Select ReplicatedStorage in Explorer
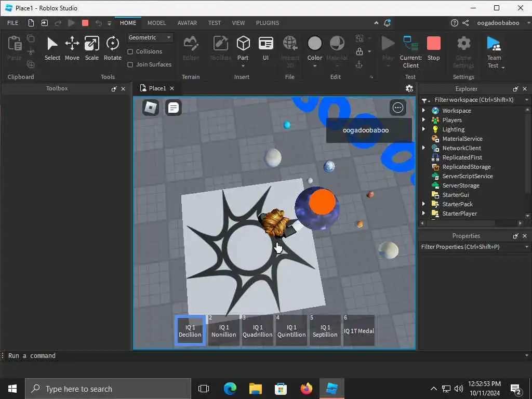532x399 pixels. (466, 167)
